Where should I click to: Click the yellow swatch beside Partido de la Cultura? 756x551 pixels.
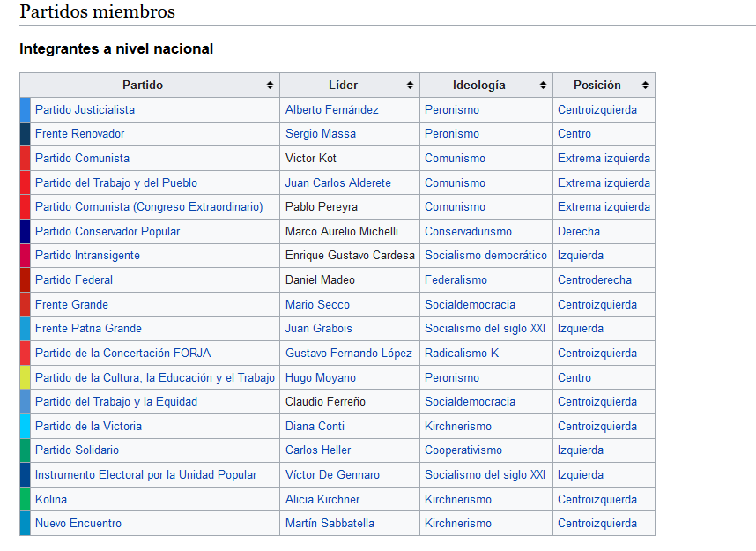pyautogui.click(x=25, y=377)
